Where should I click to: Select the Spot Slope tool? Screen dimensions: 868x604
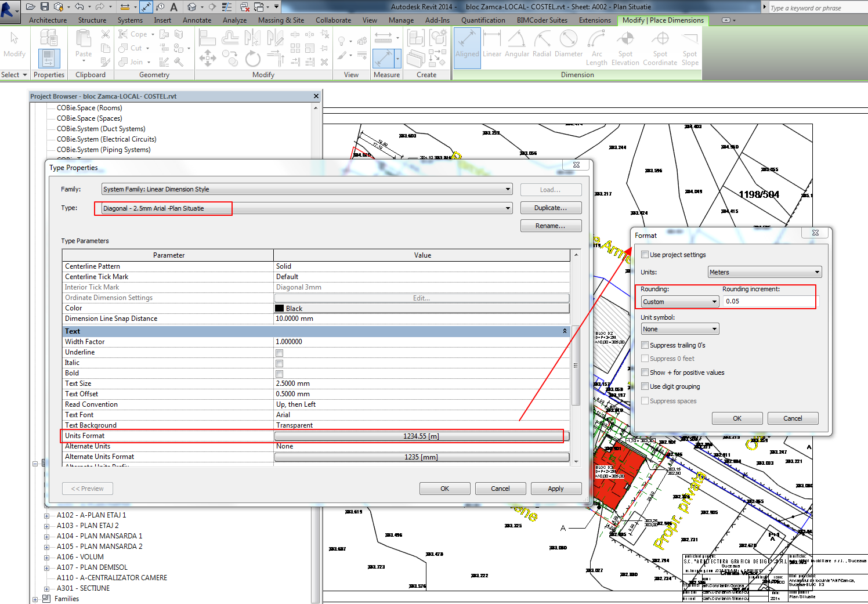690,48
